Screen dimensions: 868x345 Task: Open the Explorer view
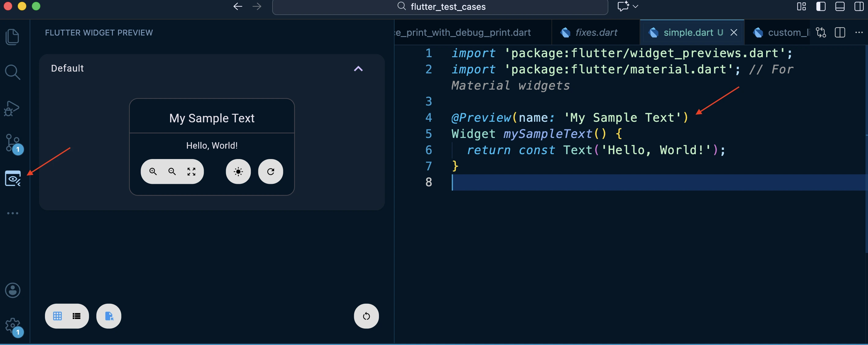click(13, 36)
